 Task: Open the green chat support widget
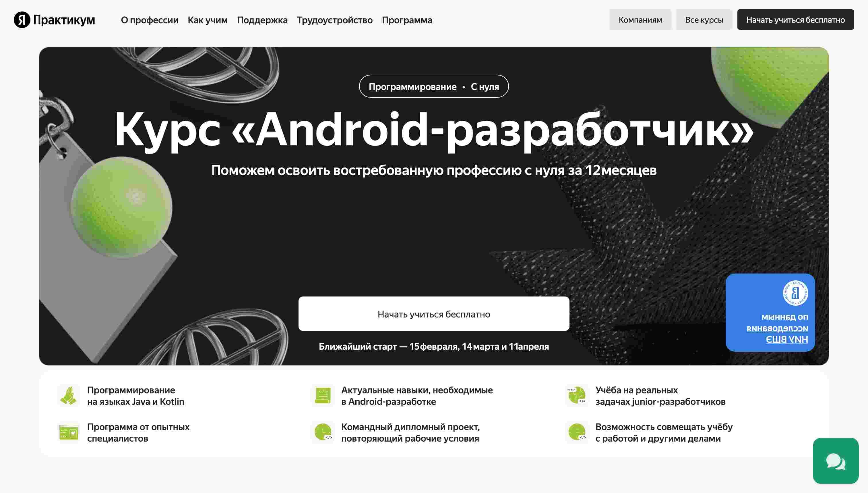click(835, 461)
